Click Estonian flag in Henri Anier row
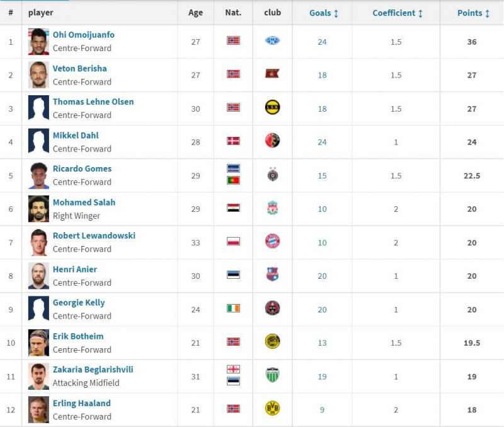Viewport: 504px width, 427px height. coord(233,275)
